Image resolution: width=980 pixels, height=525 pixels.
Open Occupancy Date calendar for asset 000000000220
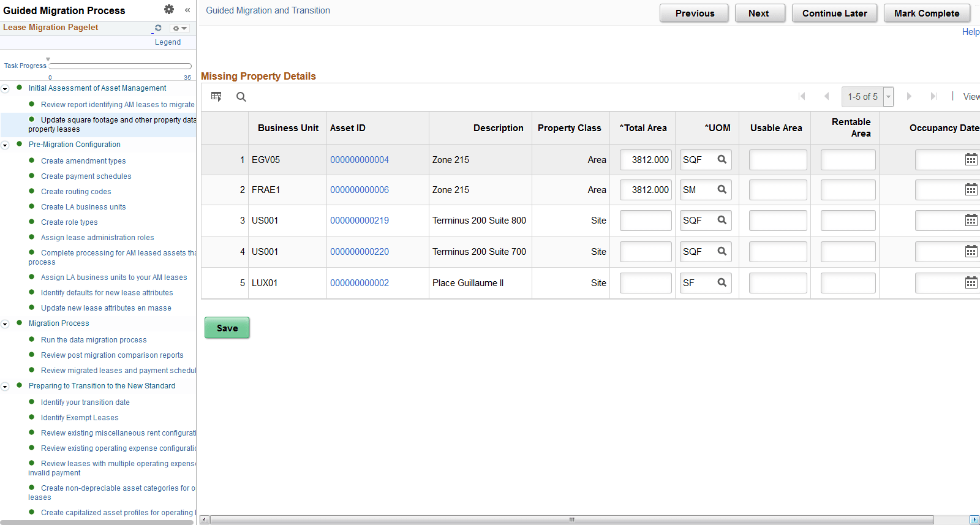click(971, 251)
